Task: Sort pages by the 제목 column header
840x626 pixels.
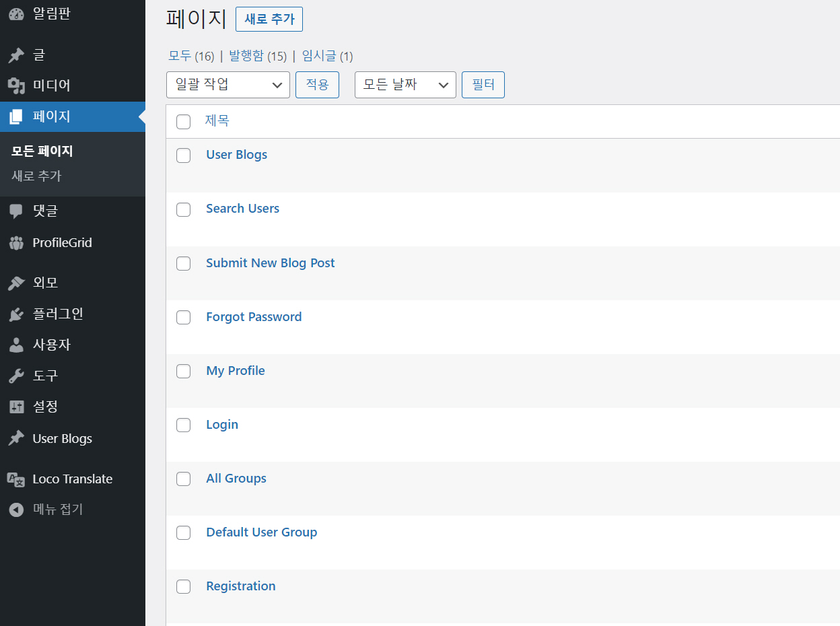Action: coord(217,120)
